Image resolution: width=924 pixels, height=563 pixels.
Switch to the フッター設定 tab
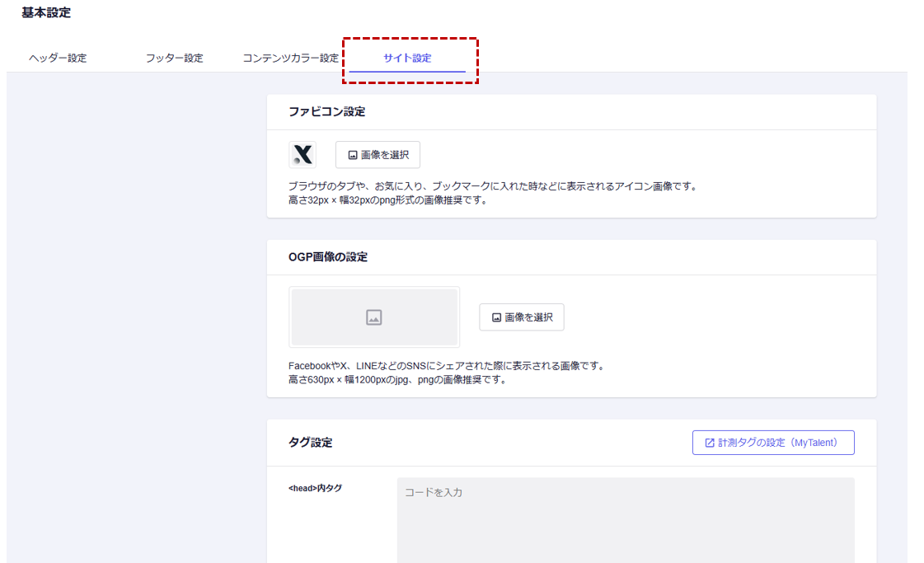[x=174, y=59]
